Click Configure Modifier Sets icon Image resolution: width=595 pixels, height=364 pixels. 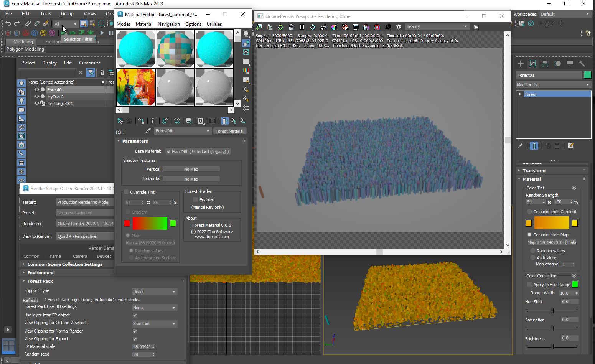pyautogui.click(x=571, y=146)
